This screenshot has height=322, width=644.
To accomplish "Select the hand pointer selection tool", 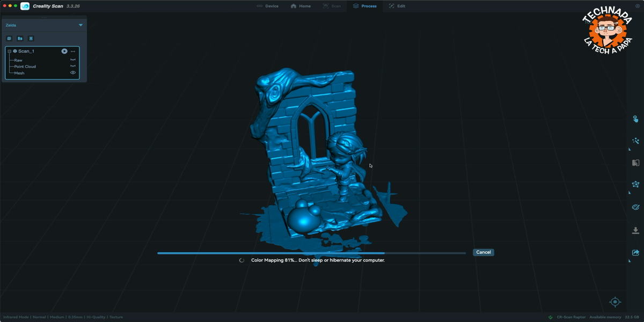I will (x=635, y=119).
